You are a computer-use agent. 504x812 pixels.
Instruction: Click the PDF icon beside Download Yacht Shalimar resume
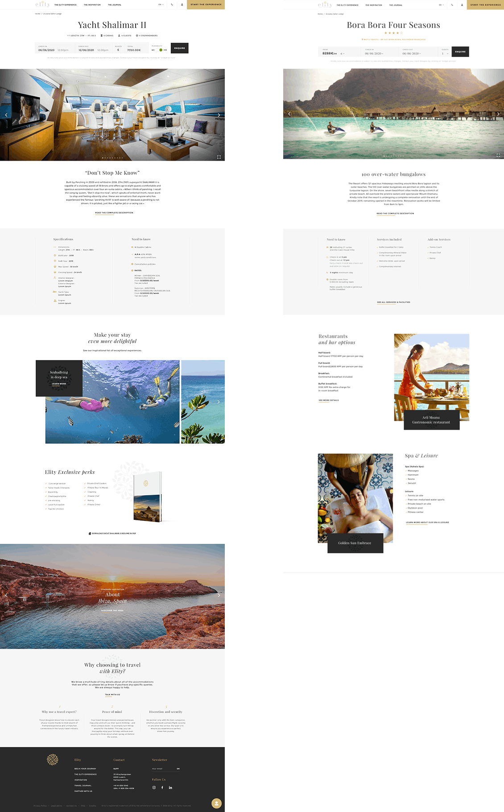click(90, 533)
